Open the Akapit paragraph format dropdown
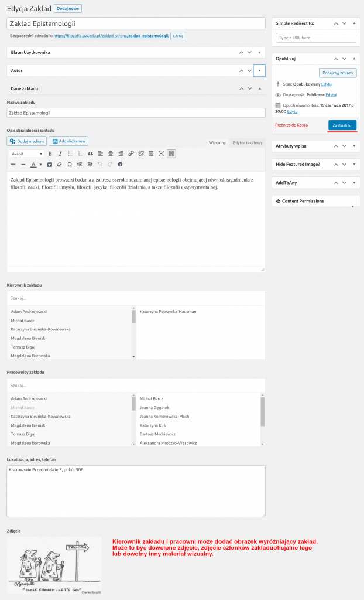This screenshot has width=364, height=600. tap(26, 154)
